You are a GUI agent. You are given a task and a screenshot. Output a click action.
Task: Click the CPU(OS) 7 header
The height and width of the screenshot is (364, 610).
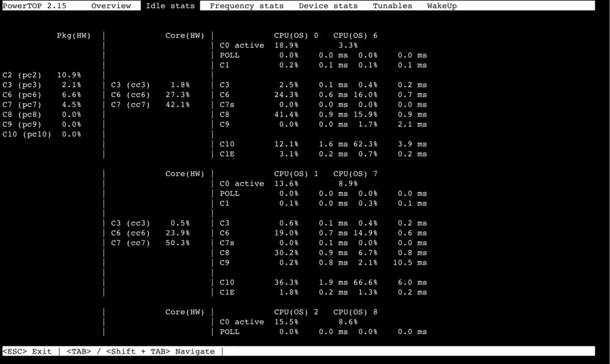click(x=355, y=174)
